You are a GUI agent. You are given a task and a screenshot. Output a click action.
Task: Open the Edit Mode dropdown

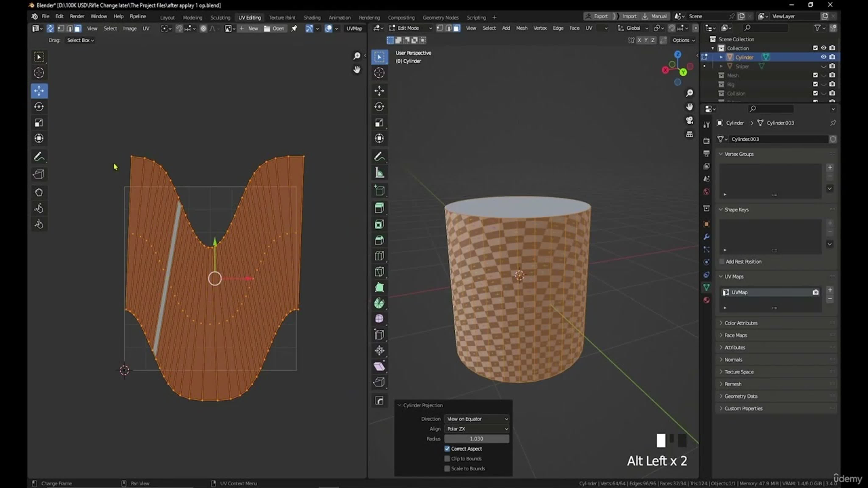(410, 28)
